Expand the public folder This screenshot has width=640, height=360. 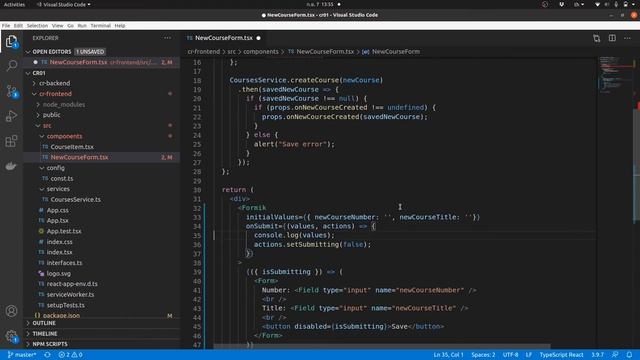point(51,115)
